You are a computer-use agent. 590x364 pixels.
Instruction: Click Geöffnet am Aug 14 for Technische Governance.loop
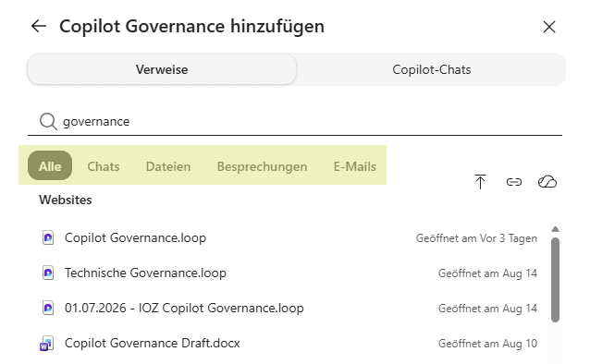(487, 273)
